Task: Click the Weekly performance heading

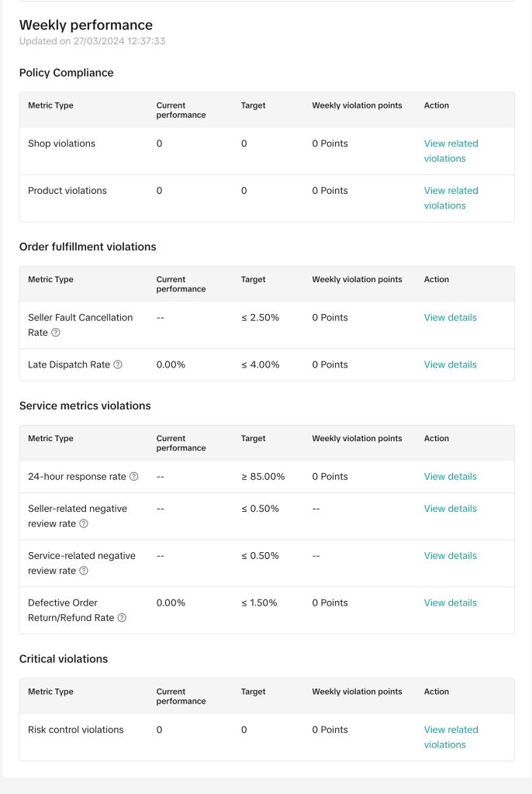Action: 86,26
